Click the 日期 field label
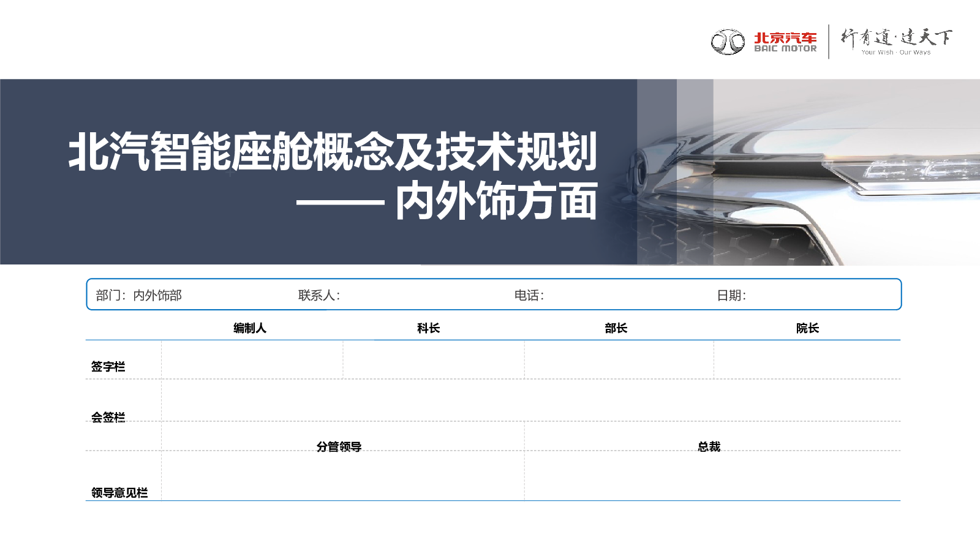980x551 pixels. [731, 295]
